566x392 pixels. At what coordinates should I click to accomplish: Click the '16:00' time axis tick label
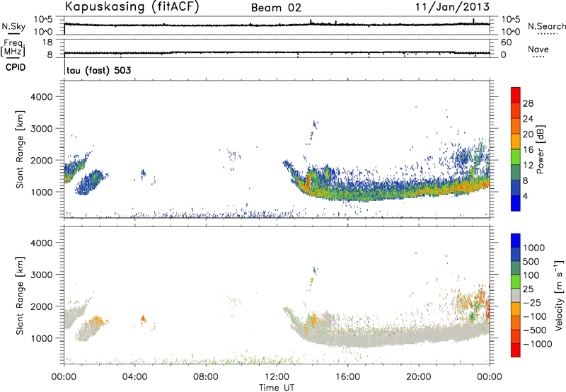tap(347, 377)
